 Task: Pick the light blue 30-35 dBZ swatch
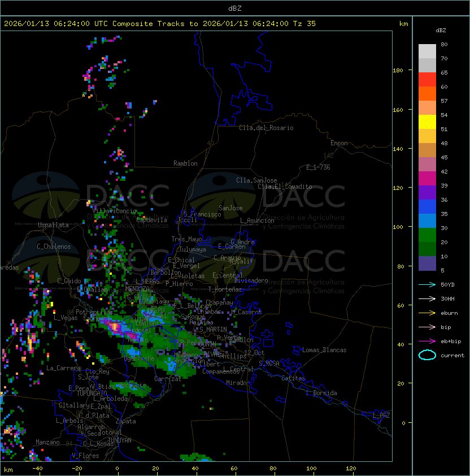pos(427,220)
